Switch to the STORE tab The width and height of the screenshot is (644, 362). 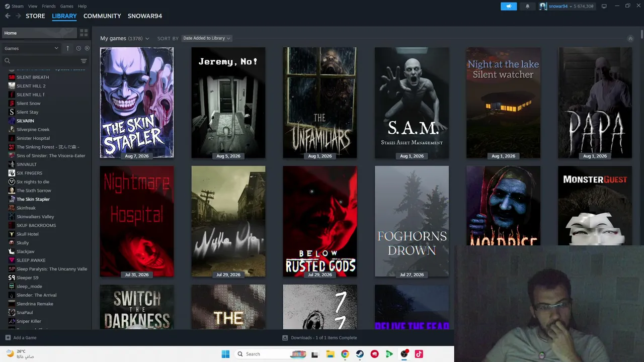(x=35, y=16)
